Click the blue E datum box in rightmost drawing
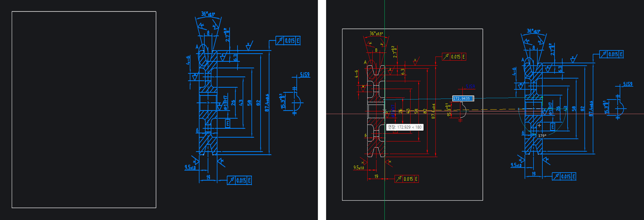The image size is (644, 220). (553, 127)
